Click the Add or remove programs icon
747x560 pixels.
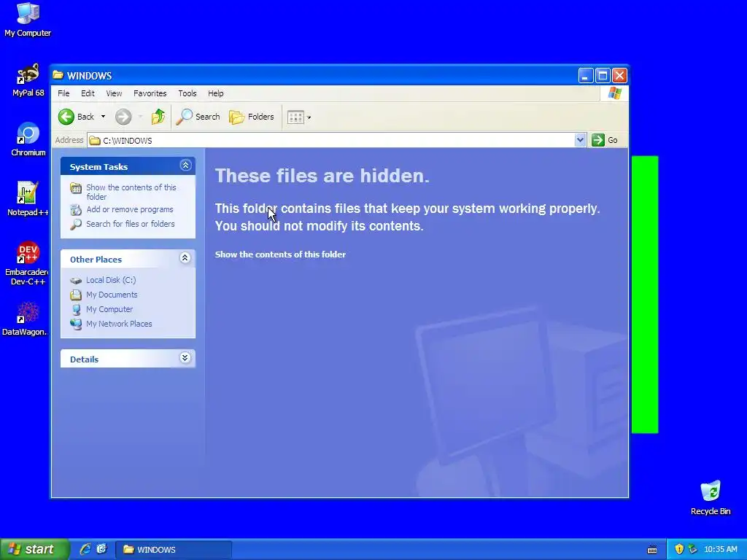point(76,209)
